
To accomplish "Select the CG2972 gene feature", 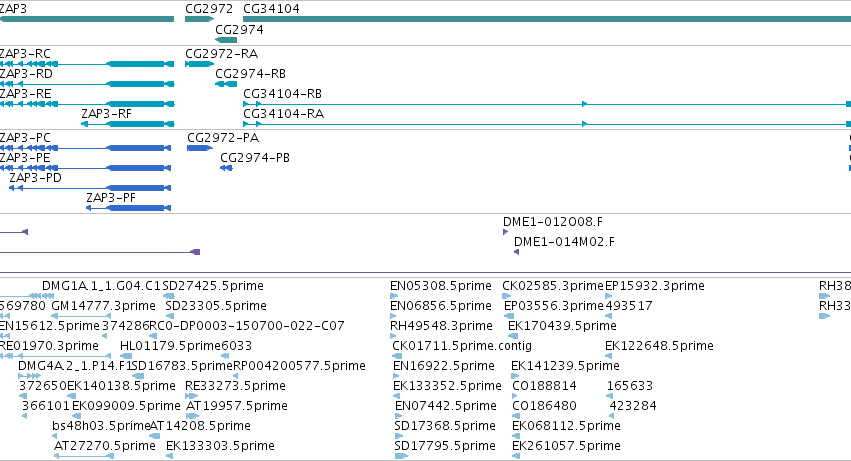I will coord(200,19).
